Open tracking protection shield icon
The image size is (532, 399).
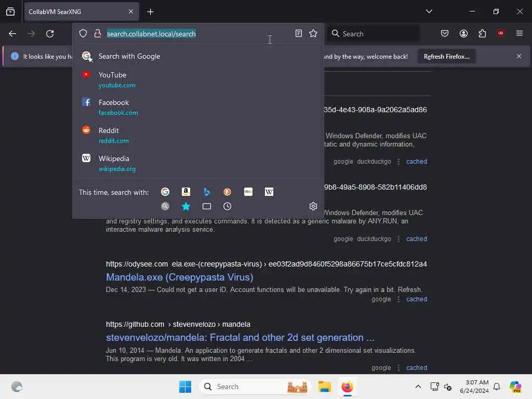pyautogui.click(x=83, y=33)
